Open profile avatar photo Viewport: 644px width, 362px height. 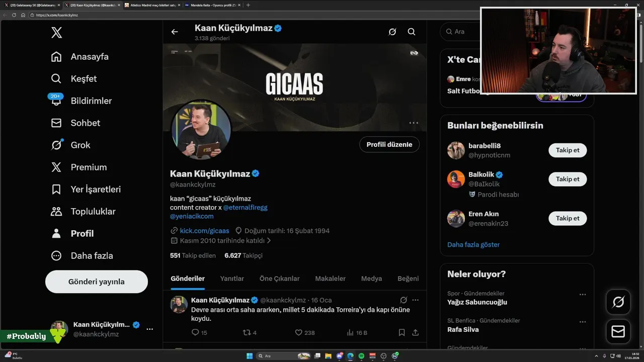coord(201,130)
